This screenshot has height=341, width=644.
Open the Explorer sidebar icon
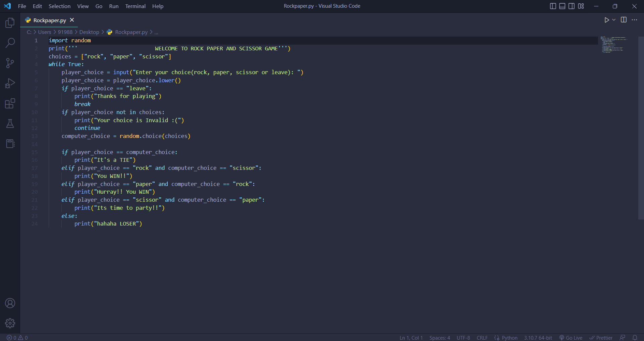point(10,23)
